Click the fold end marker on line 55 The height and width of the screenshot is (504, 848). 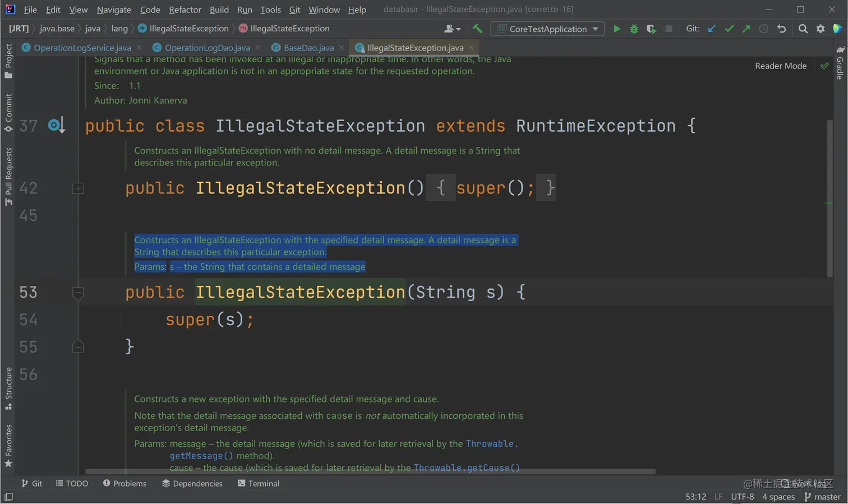pos(78,346)
